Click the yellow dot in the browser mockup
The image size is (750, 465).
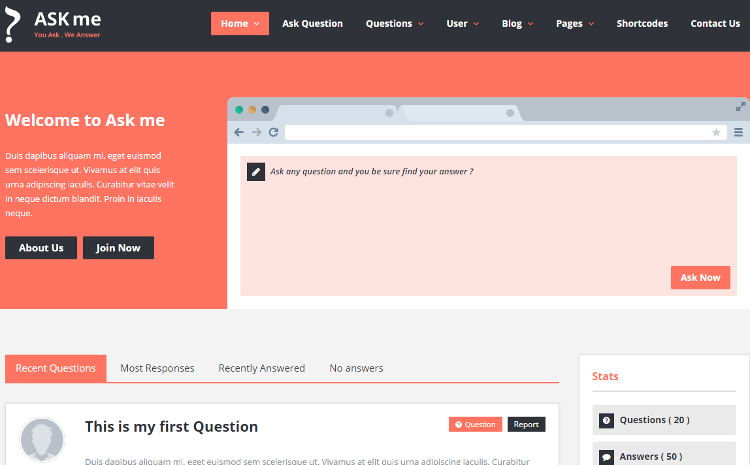[252, 110]
